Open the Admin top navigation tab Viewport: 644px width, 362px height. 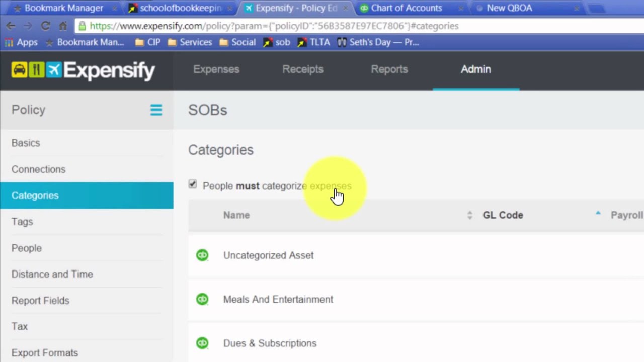[x=476, y=69]
